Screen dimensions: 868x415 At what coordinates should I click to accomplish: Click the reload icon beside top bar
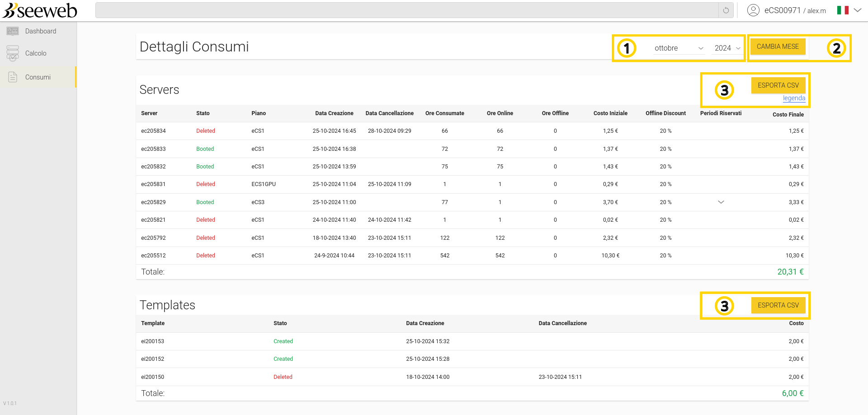click(726, 10)
